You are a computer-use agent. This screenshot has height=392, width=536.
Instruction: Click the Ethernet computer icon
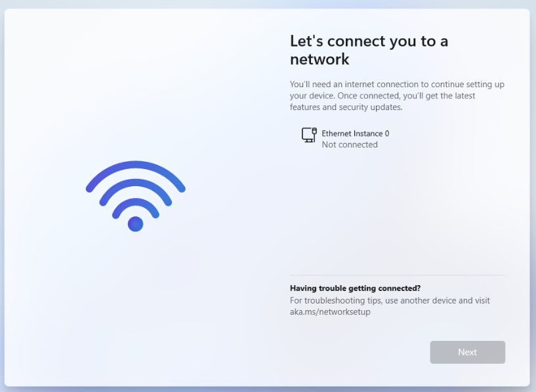click(309, 135)
